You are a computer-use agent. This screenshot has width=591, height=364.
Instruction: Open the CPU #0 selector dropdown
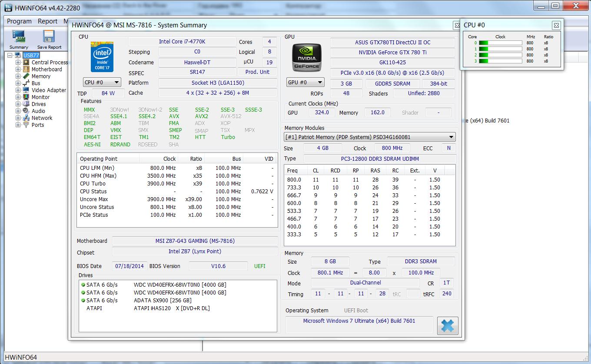102,82
